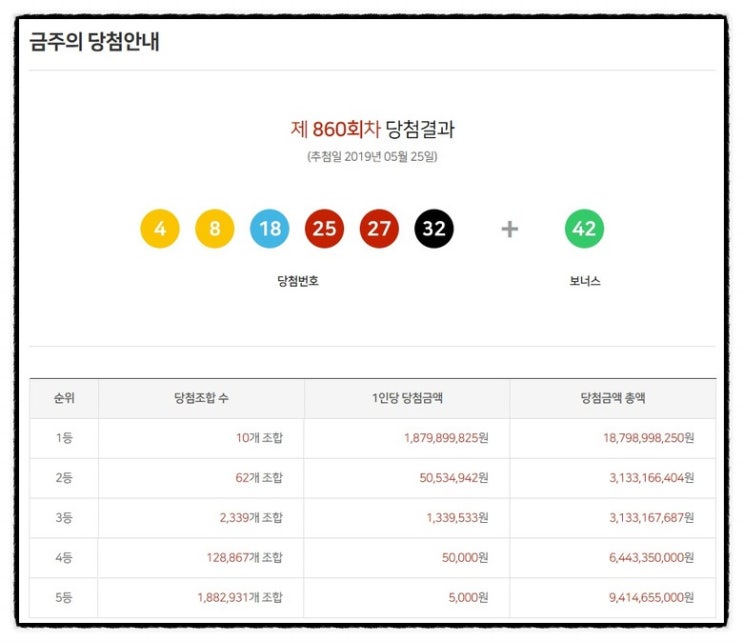Click the red ball numbered 25
Viewport: 743px width, 642px height.
click(325, 228)
